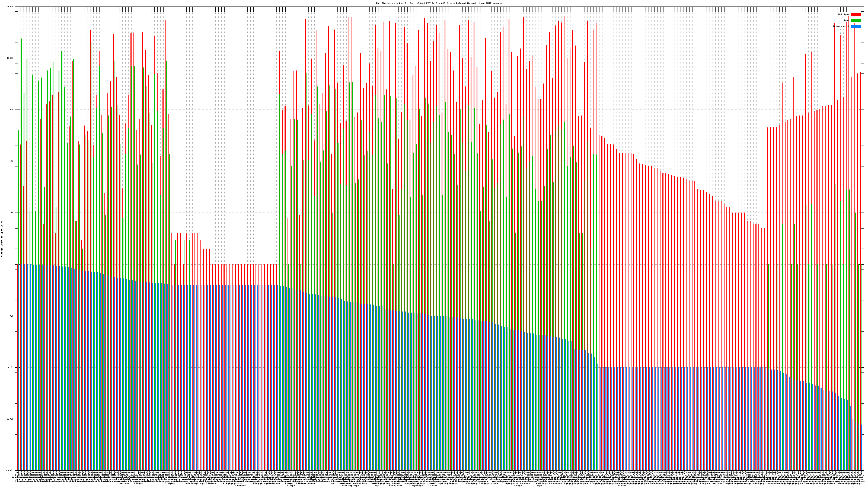Image resolution: width=868 pixels, height=488 pixels.
Task: Click the 10 y-axis tick label
Action: (12, 213)
